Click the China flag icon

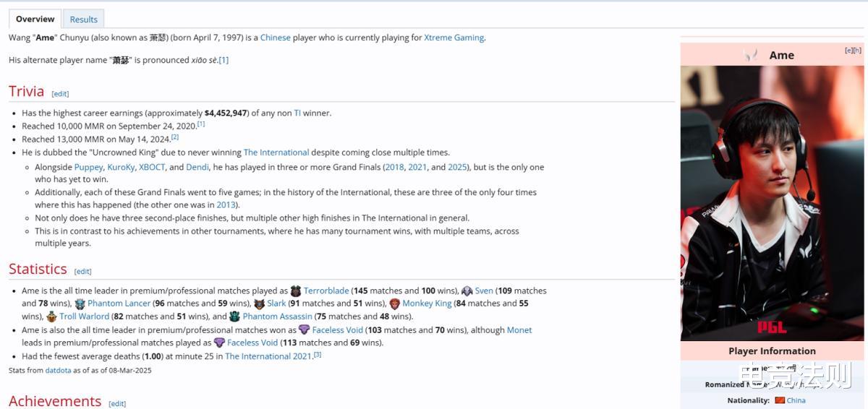click(780, 400)
